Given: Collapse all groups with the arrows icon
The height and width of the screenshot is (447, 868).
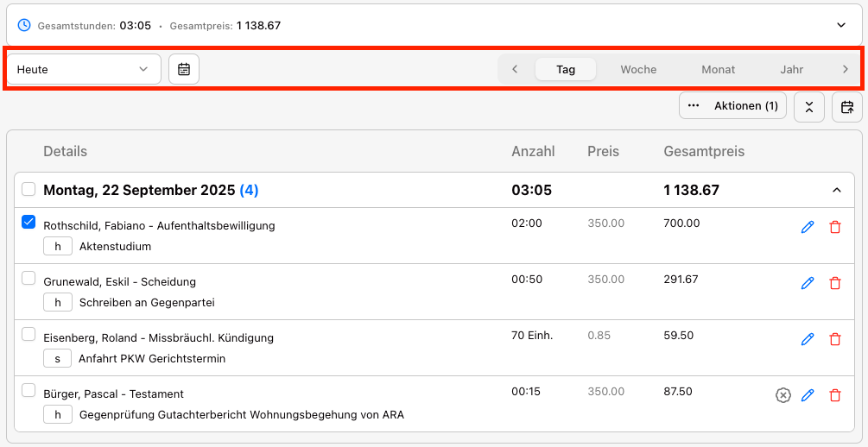Looking at the screenshot, I should click(808, 107).
